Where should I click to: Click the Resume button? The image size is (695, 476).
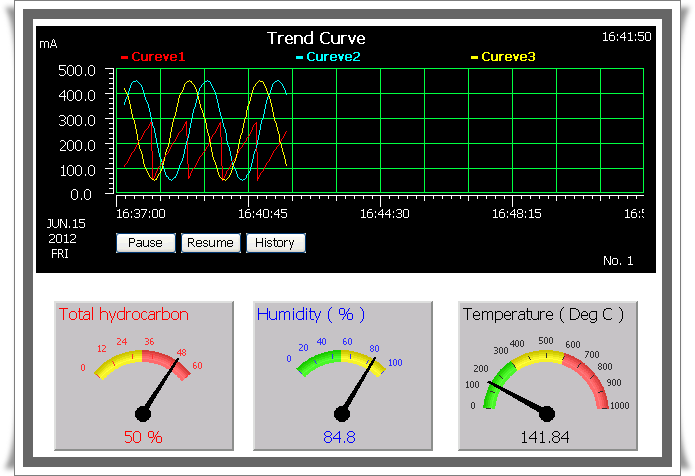point(211,243)
